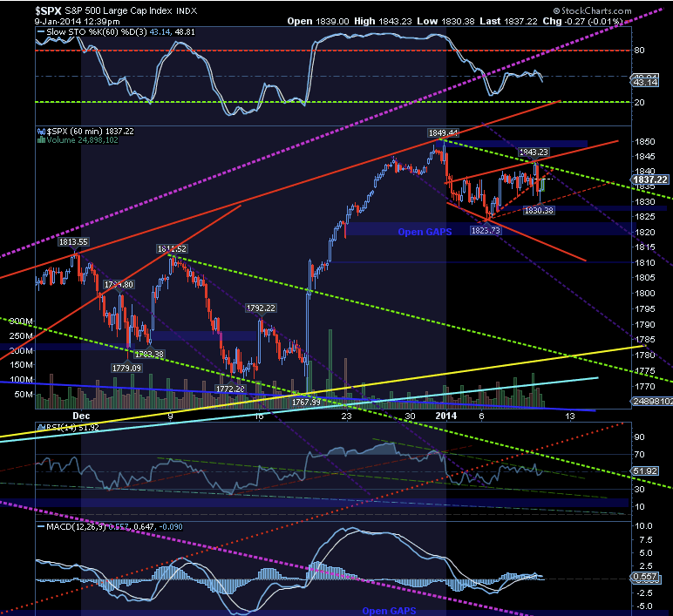Click the Dec date axis label
Viewport: 673px width, 616px height.
81,416
